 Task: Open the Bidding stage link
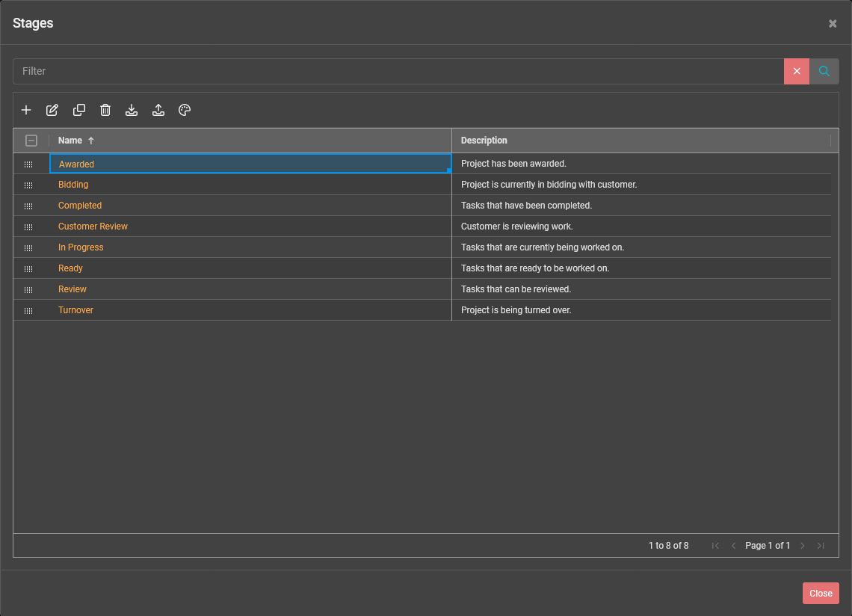(x=72, y=184)
